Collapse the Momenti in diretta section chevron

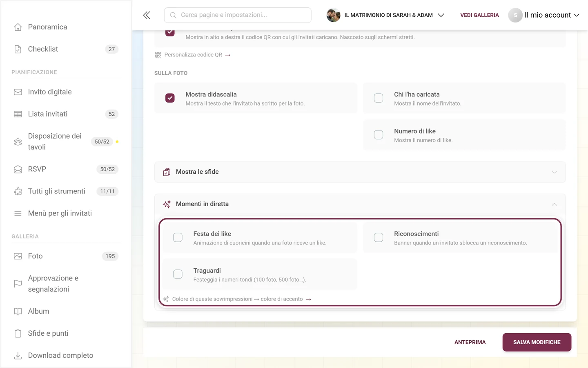554,204
